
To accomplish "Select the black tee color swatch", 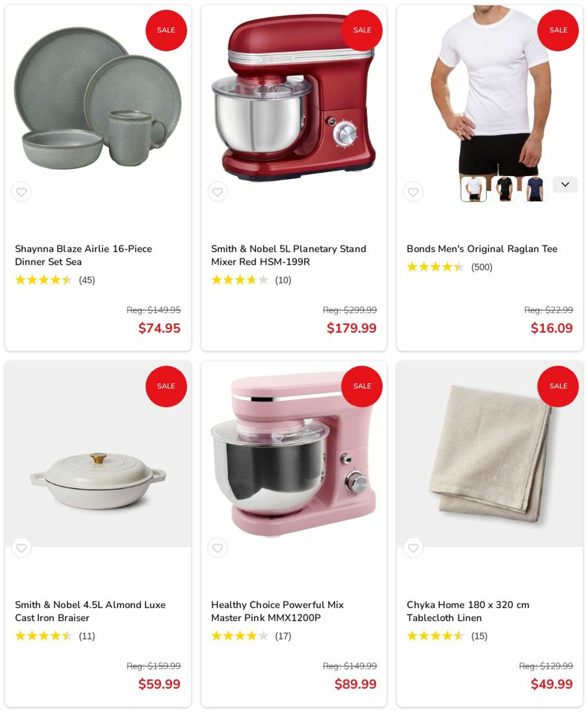I will tap(504, 189).
